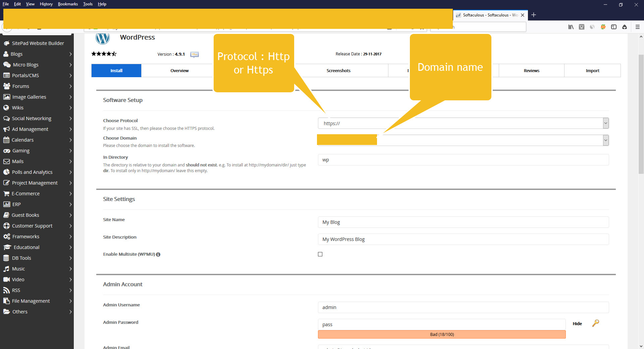
Task: Switch to the Overview tab
Action: pos(179,70)
